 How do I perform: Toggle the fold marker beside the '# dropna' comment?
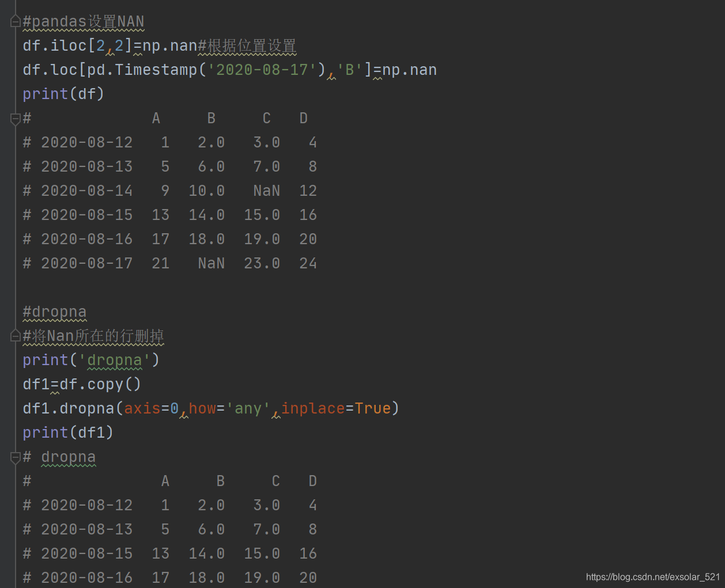pos(16,457)
